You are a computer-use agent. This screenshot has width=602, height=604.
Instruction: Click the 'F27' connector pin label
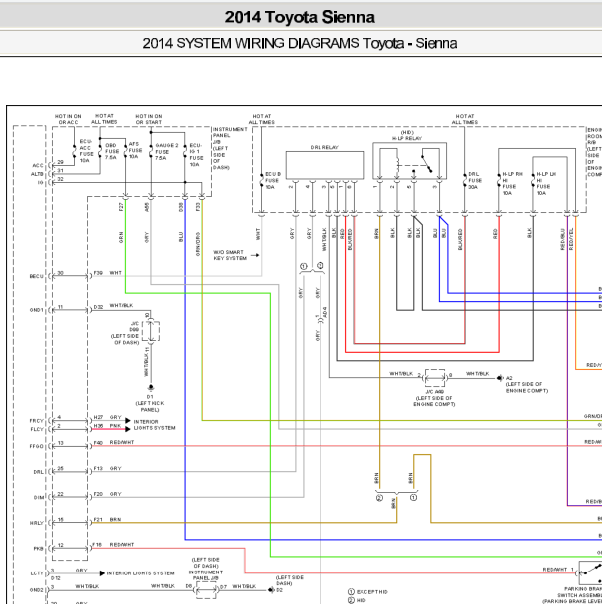(x=121, y=207)
